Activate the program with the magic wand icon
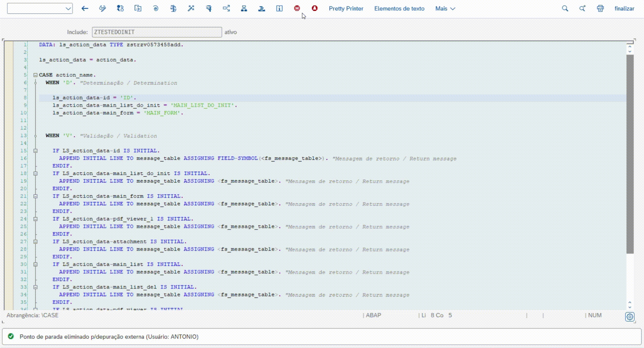Image resolution: width=644 pixels, height=348 pixels. (x=191, y=8)
